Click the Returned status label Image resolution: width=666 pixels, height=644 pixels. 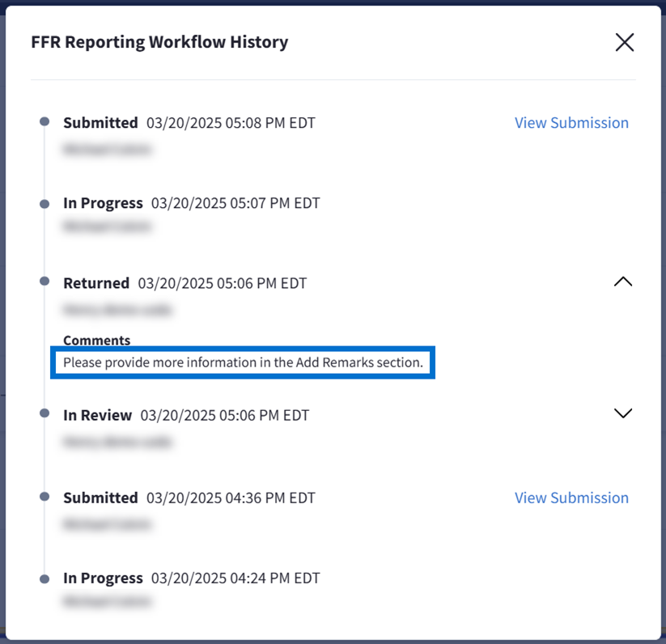tap(96, 283)
